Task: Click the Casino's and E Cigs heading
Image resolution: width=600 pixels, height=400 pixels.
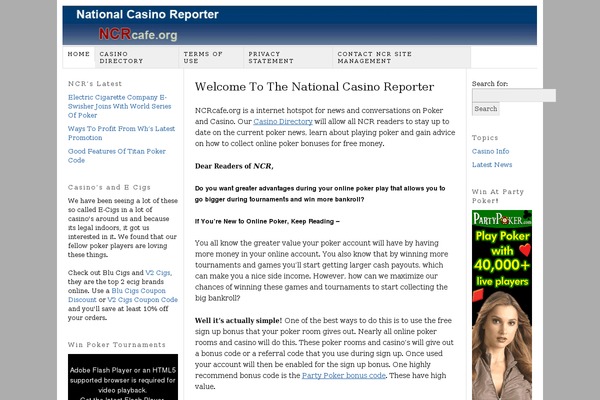Action: (x=109, y=187)
